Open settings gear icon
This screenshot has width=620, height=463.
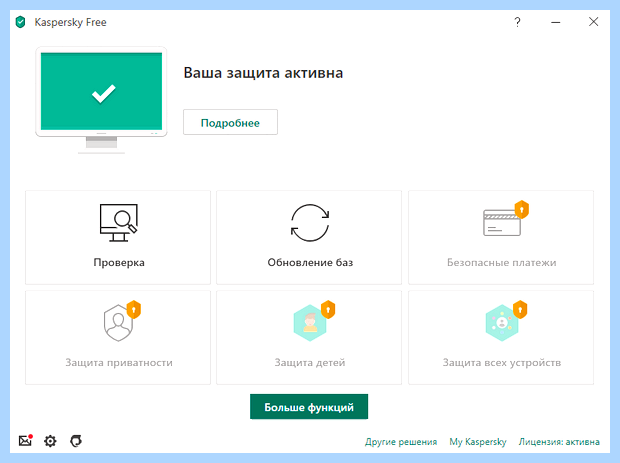pyautogui.click(x=50, y=441)
